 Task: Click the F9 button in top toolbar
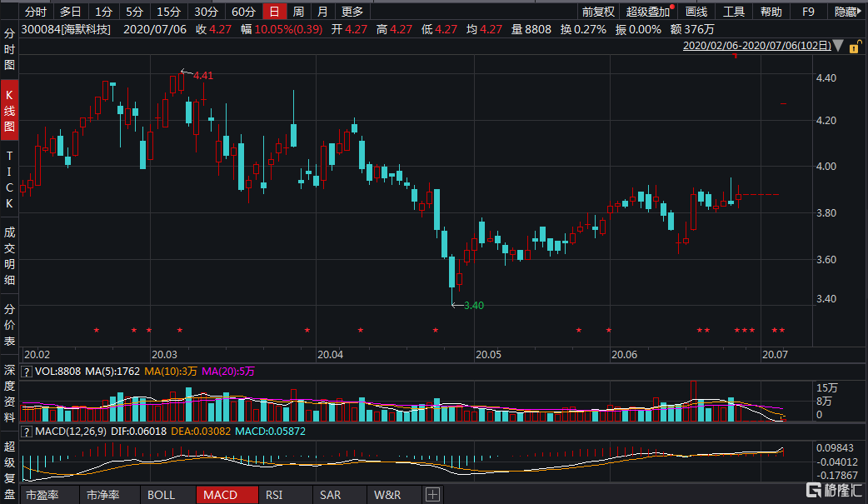[x=808, y=12]
